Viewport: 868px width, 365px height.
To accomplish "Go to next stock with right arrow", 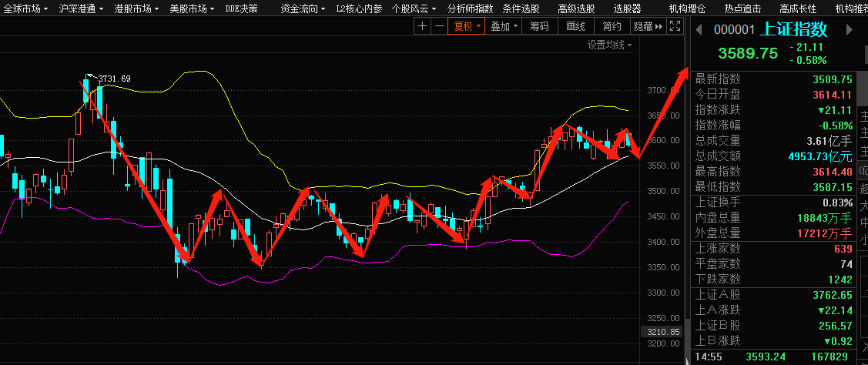I will pyautogui.click(x=850, y=30).
